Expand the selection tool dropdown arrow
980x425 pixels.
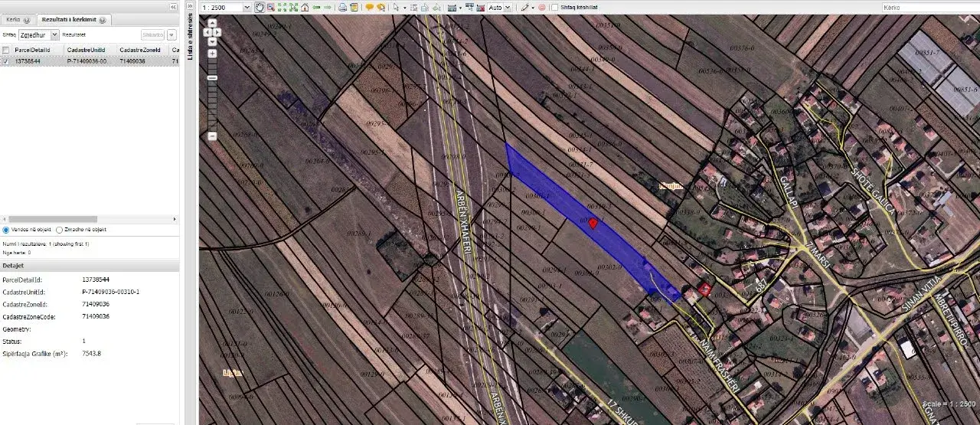404,7
